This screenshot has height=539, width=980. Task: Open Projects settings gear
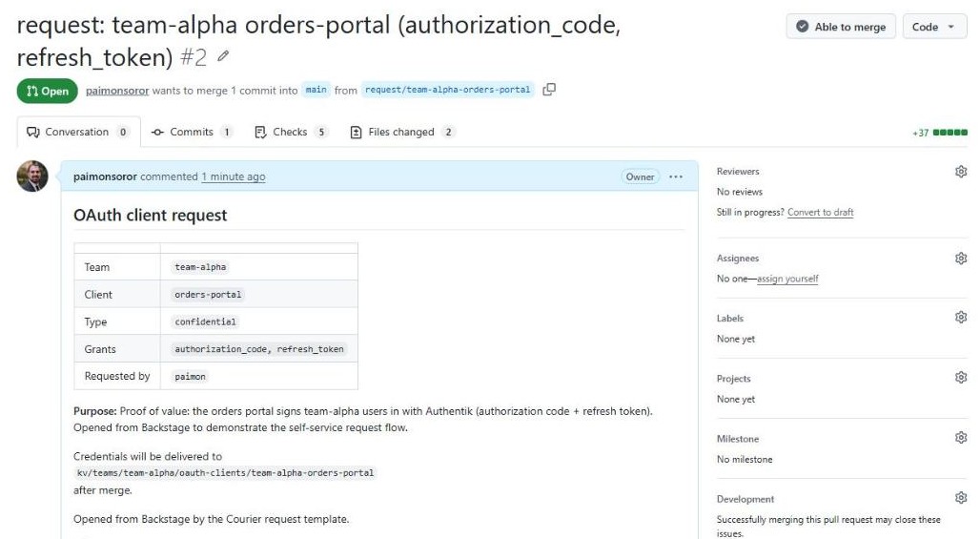click(x=961, y=377)
